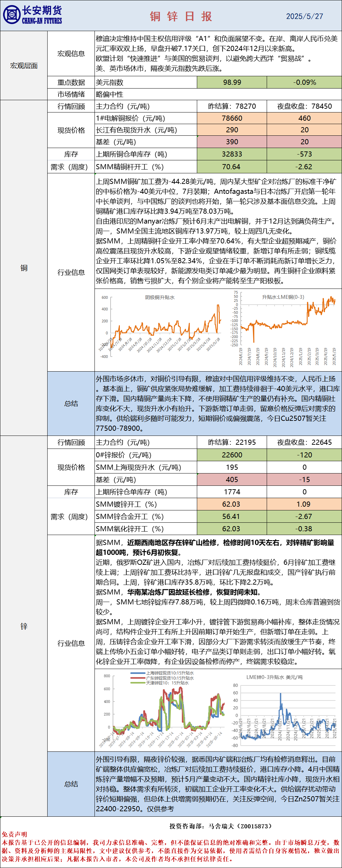Click the copper inventory value 32833
The height and width of the screenshot is (868, 342).
click(232, 154)
